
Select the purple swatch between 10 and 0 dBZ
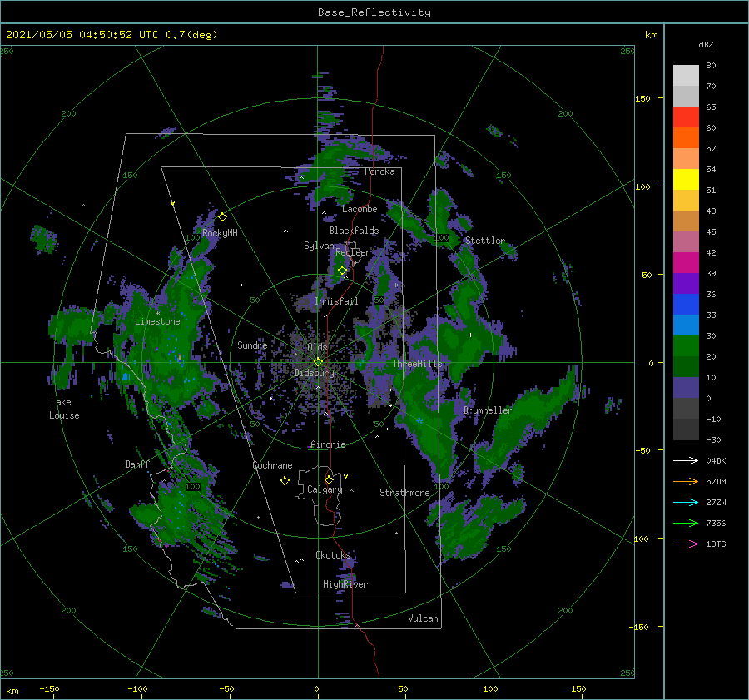(686, 388)
